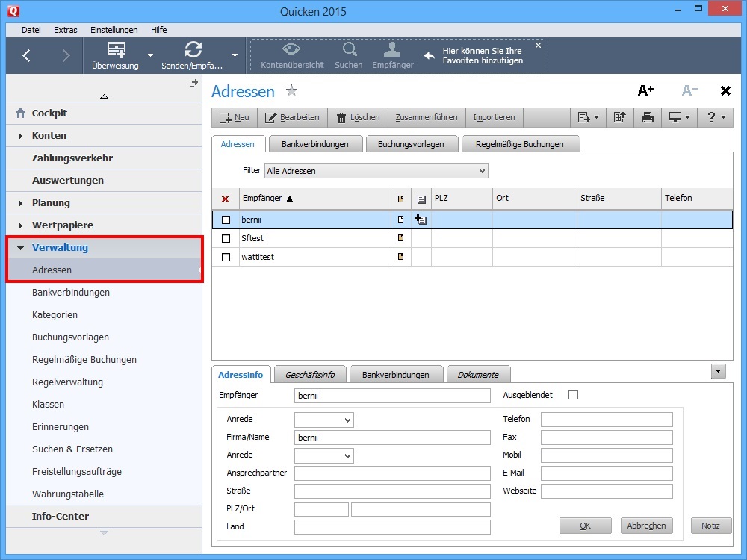The image size is (747, 560).
Task: Expand the Konten sidebar section
Action: [20, 136]
